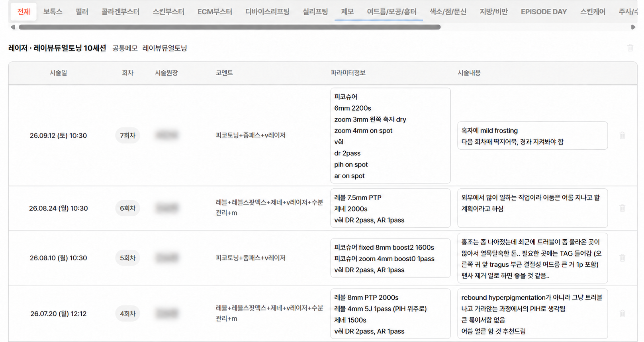Click the 시술내용 note starting 홍조는 좀 나아졌는데
Image resolution: width=644 pixels, height=342 pixels.
point(532,258)
